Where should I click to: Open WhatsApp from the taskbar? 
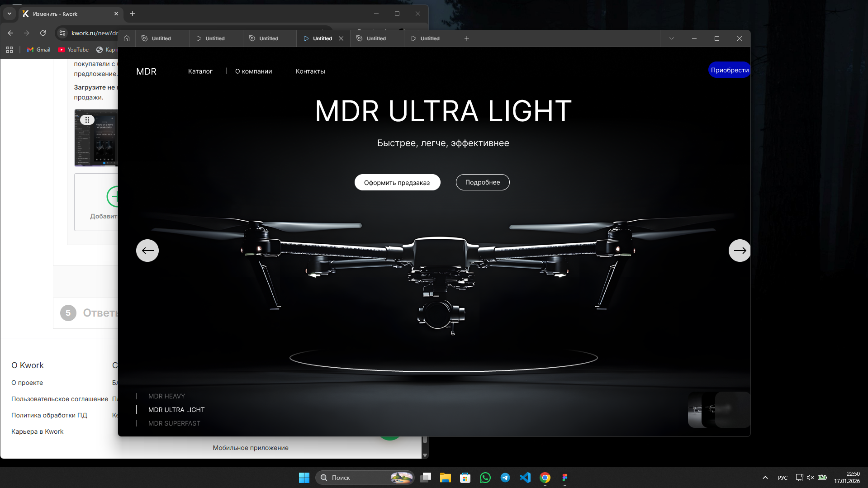pyautogui.click(x=485, y=478)
